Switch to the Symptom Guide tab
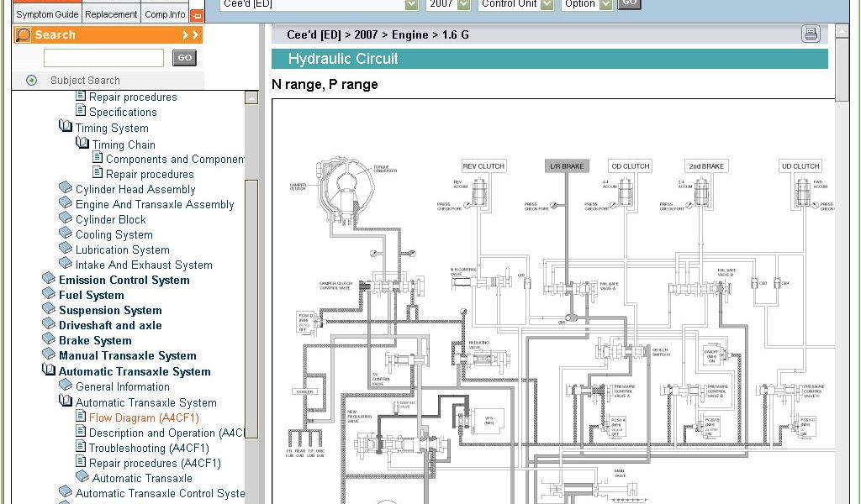 pos(47,14)
